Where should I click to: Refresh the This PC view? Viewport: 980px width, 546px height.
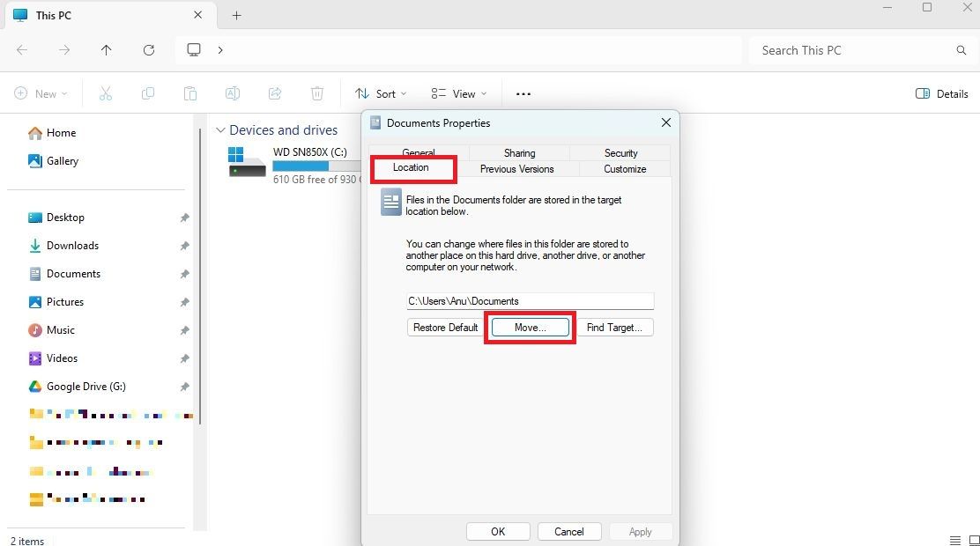(149, 50)
